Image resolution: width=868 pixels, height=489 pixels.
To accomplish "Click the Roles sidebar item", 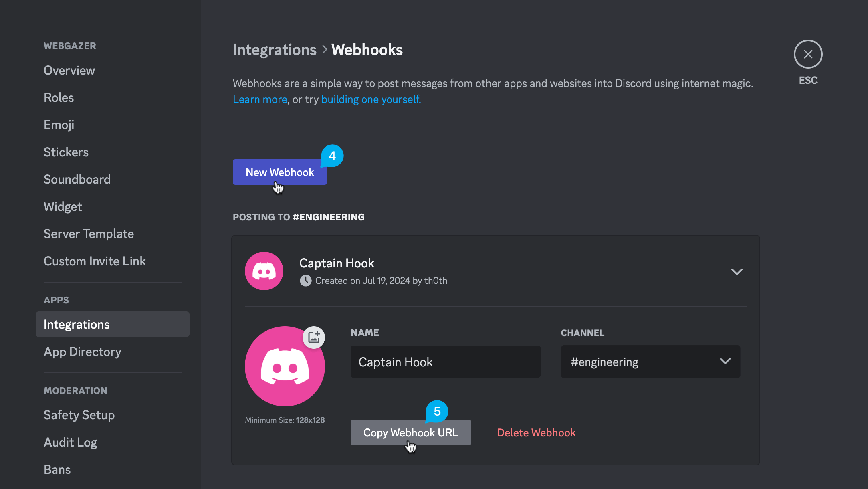I will click(59, 97).
